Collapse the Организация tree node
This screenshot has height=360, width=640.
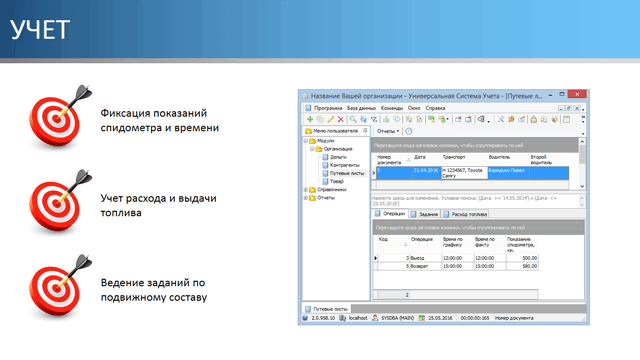click(312, 149)
